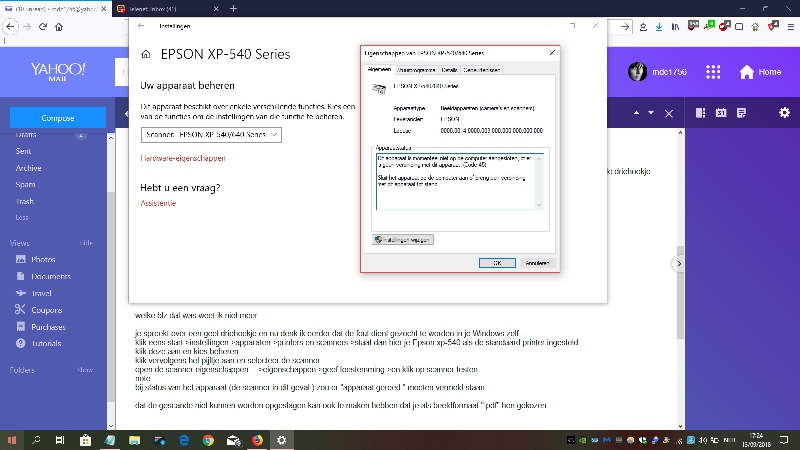Click Annuleren in properties dialog
Image resolution: width=800 pixels, height=450 pixels.
click(537, 263)
